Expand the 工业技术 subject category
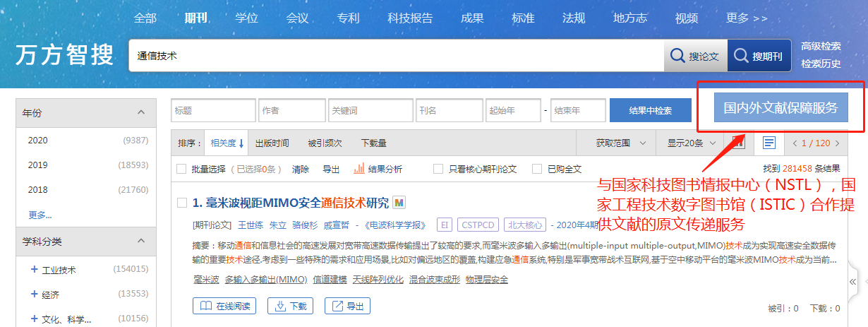Viewport: 868px width, 327px height. coord(34,269)
